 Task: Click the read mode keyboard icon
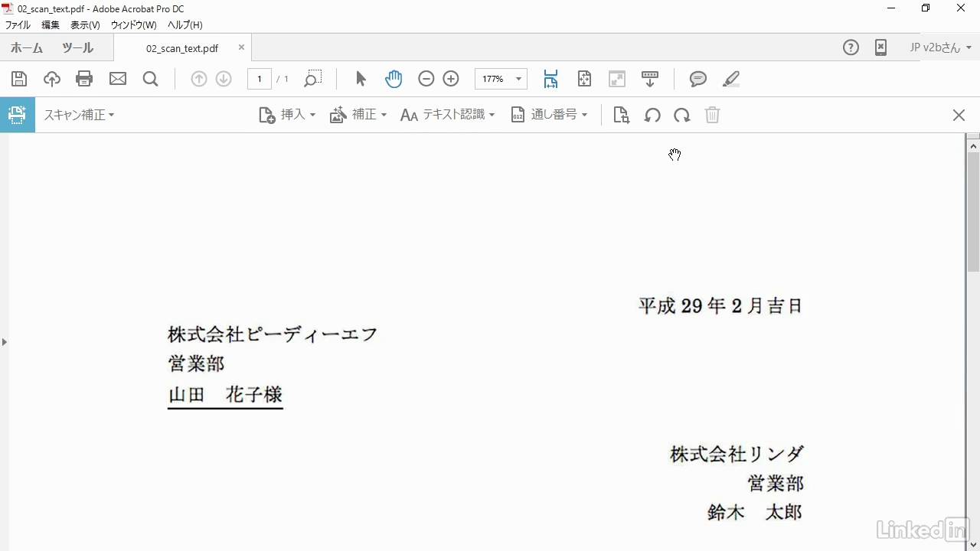(650, 79)
